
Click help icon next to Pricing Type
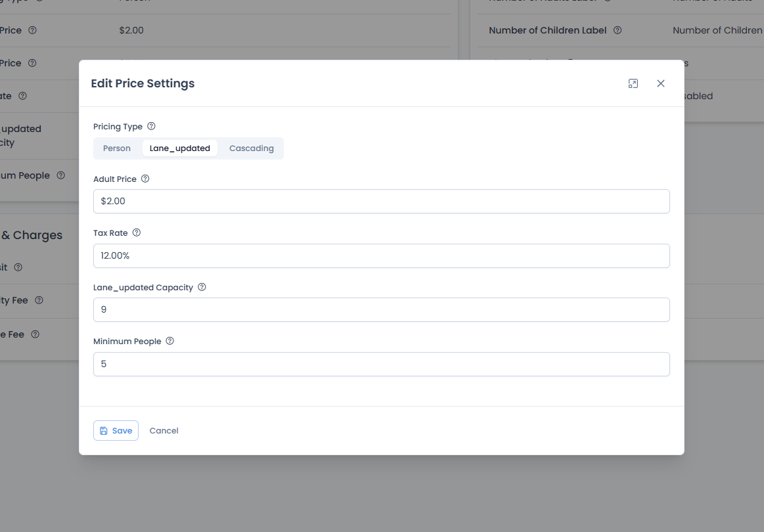click(152, 126)
